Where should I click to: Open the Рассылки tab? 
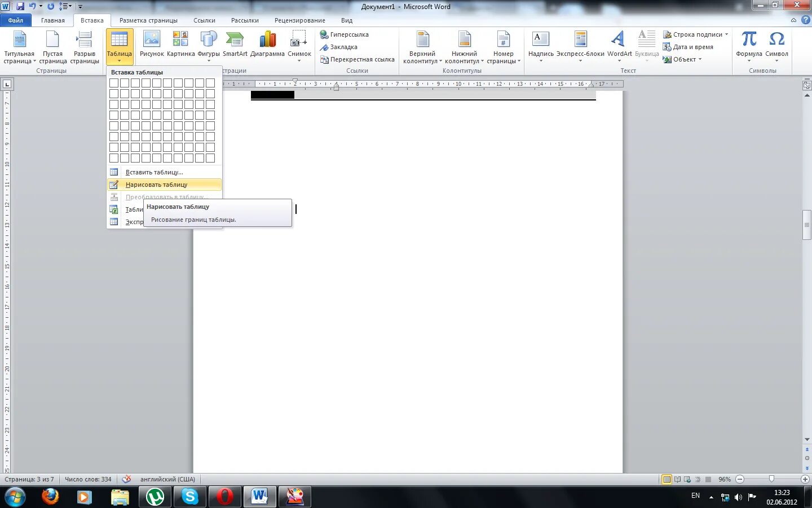pos(245,20)
